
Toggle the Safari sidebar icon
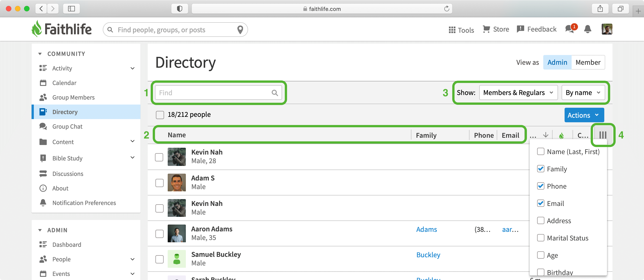click(x=71, y=8)
